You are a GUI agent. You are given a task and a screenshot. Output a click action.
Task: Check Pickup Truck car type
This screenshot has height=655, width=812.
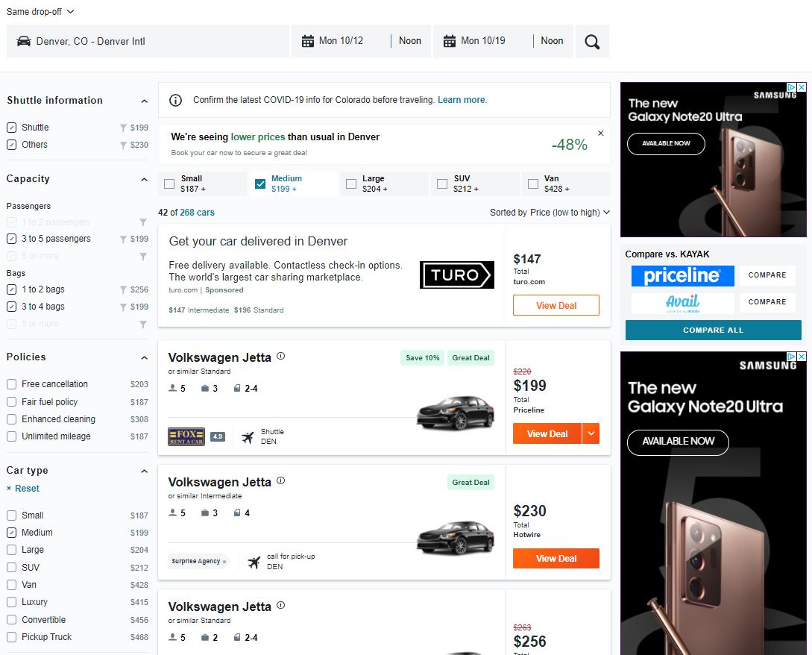coord(11,637)
